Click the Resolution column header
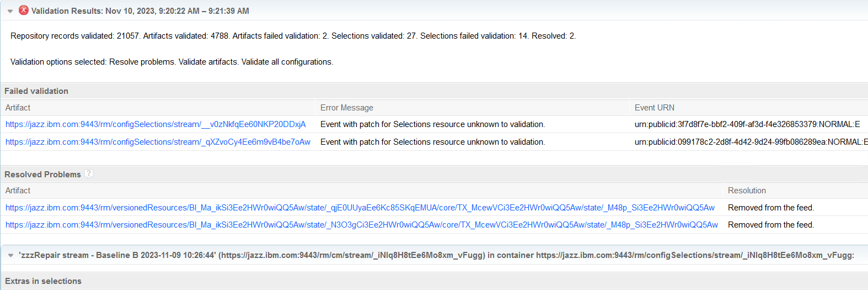Image resolution: width=868 pixels, height=290 pixels. click(747, 191)
